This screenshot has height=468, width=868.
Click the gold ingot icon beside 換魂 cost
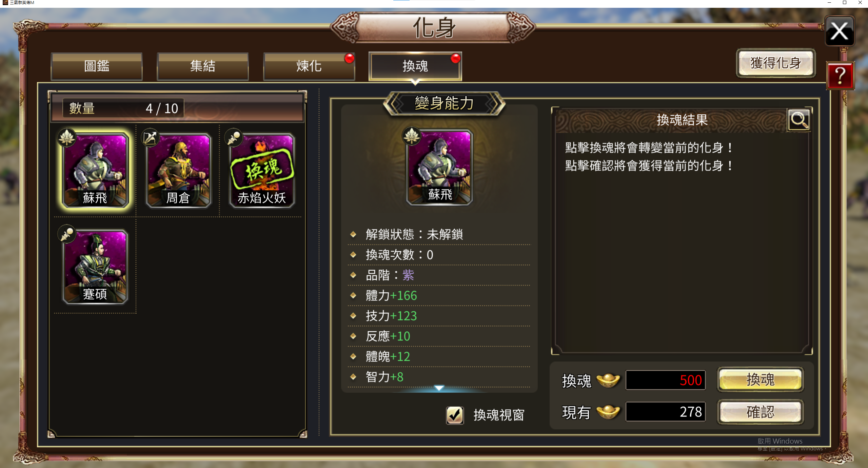[608, 381]
